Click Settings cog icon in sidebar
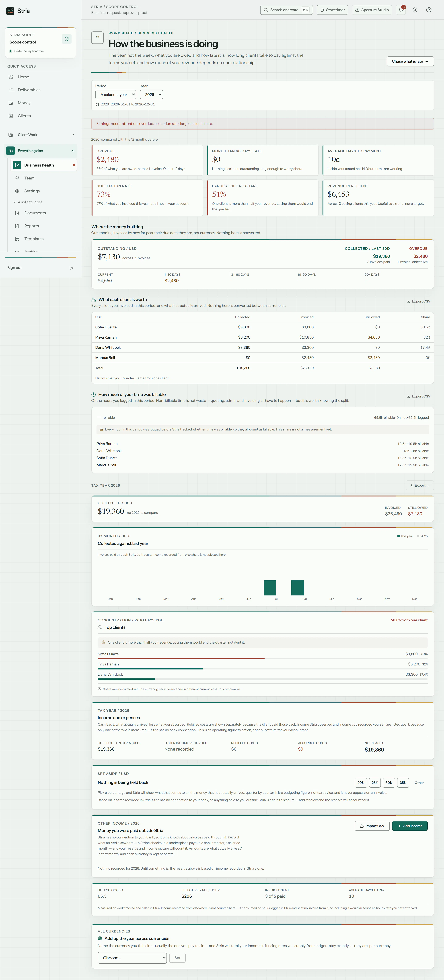 (x=17, y=191)
